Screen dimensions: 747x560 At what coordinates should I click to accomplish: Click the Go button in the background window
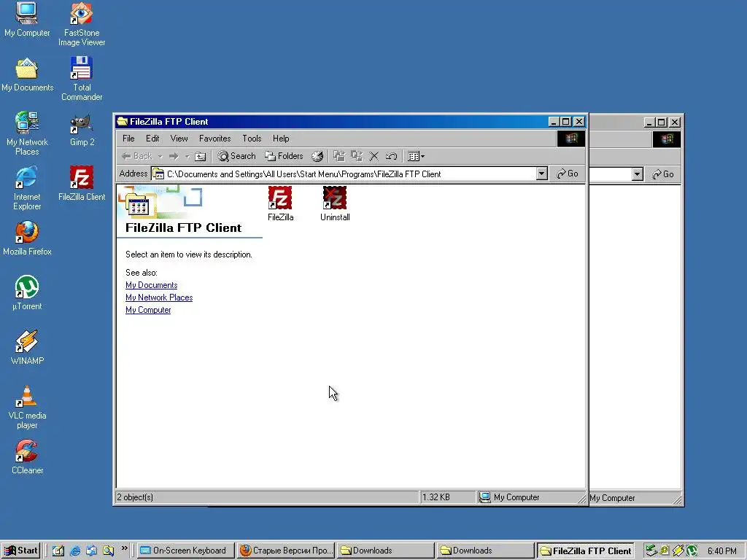tap(663, 174)
